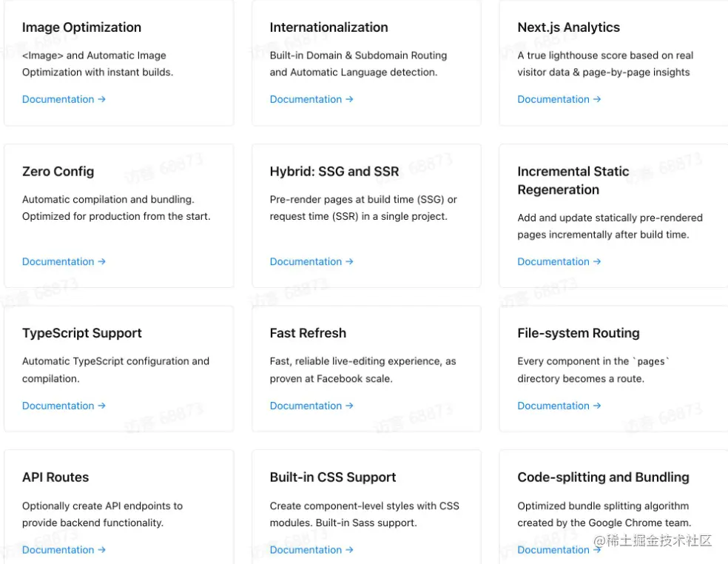Viewport: 728px width, 564px height.
Task: Select the Hybrid: SSG and SSR heading
Action: click(x=334, y=172)
